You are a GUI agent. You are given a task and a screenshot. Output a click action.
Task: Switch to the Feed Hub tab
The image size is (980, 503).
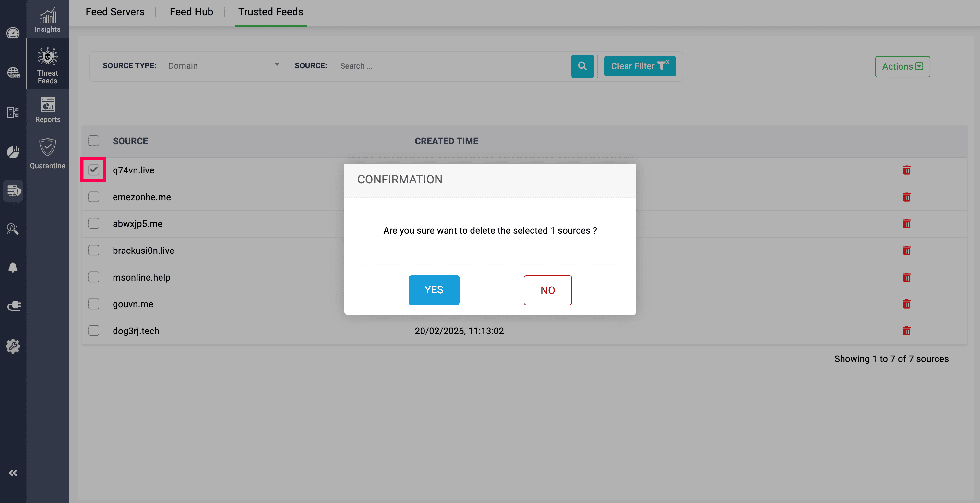tap(191, 12)
